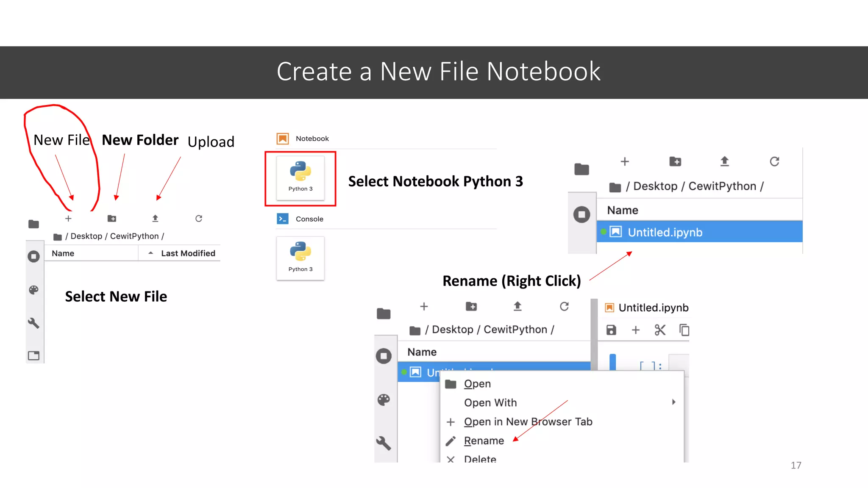
Task: Open the tabs sidebar icon in left panel
Action: (x=33, y=355)
